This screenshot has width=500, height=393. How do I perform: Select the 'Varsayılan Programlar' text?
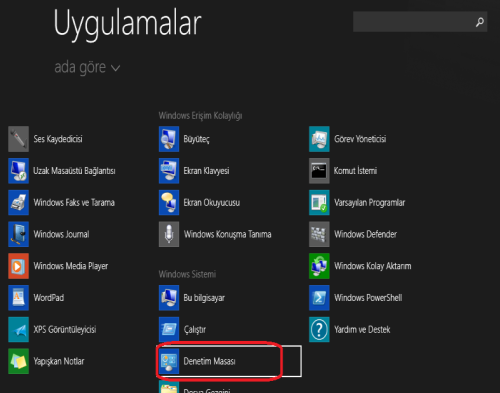point(370,203)
